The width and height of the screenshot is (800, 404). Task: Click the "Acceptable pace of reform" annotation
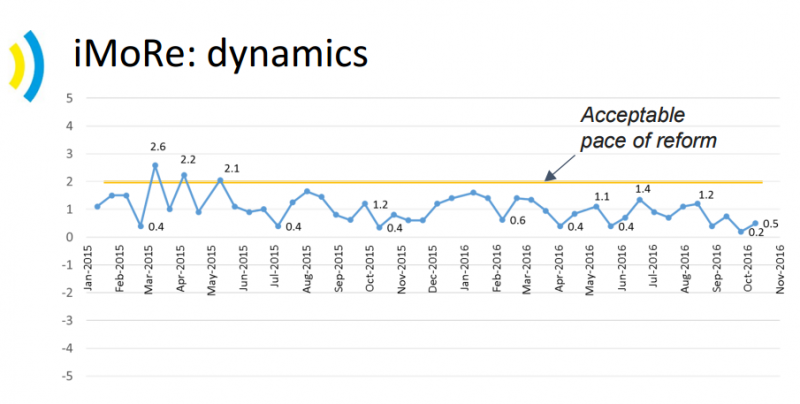tap(649, 127)
